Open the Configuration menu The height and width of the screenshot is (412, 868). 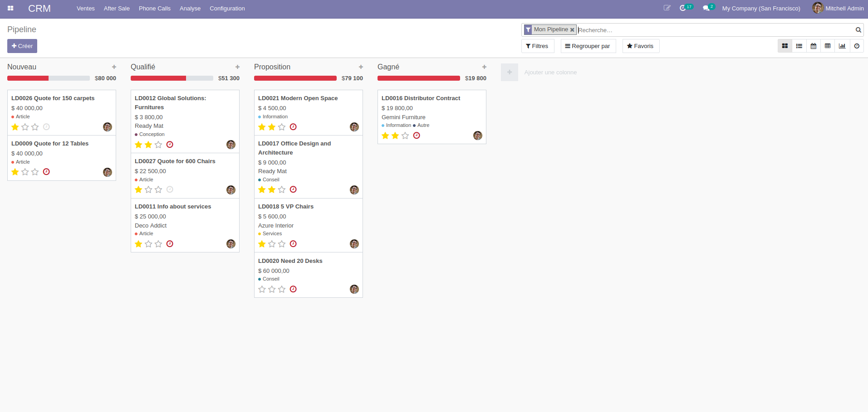click(x=227, y=8)
